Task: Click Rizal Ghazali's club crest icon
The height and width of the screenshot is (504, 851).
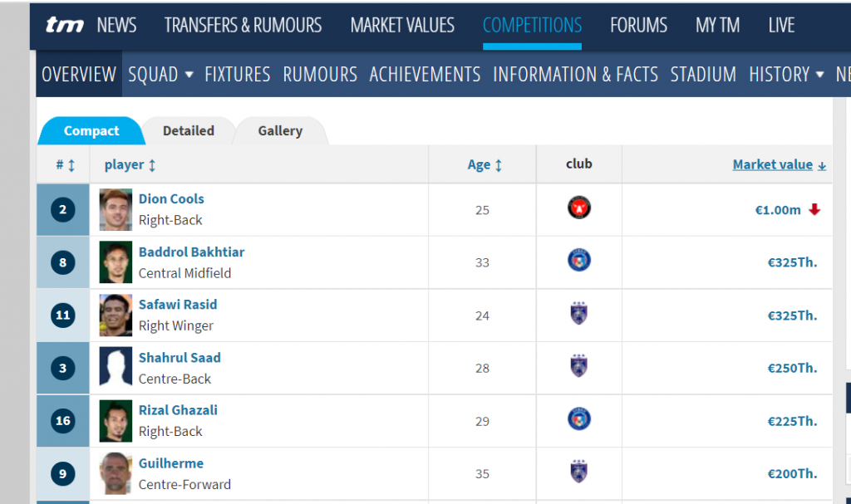Action: (578, 418)
